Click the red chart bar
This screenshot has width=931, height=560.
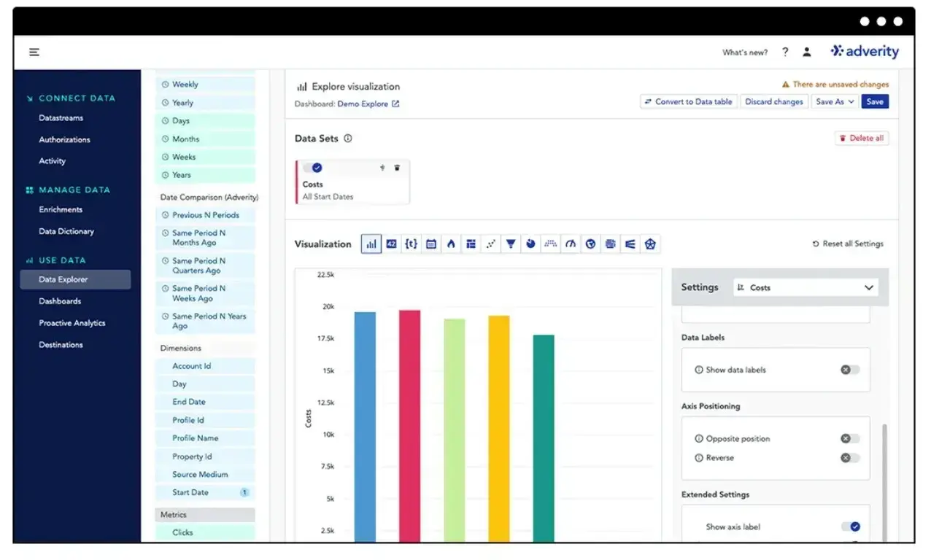(409, 426)
